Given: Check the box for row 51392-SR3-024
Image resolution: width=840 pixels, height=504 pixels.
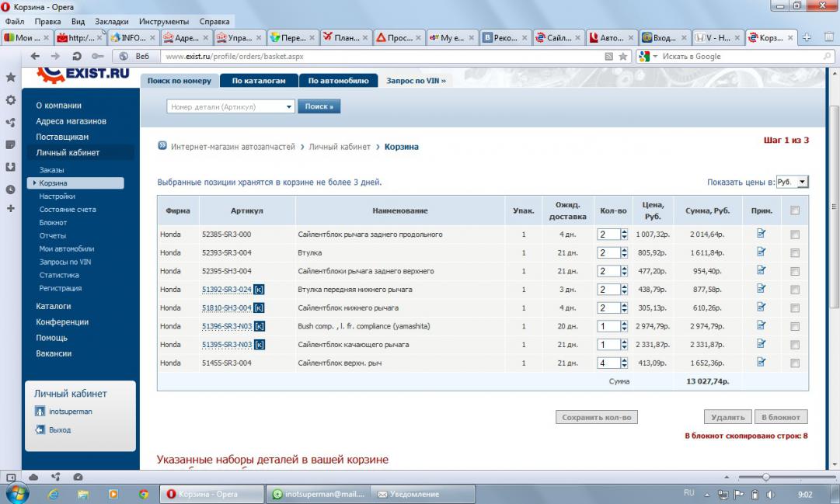Looking at the screenshot, I should click(x=794, y=290).
